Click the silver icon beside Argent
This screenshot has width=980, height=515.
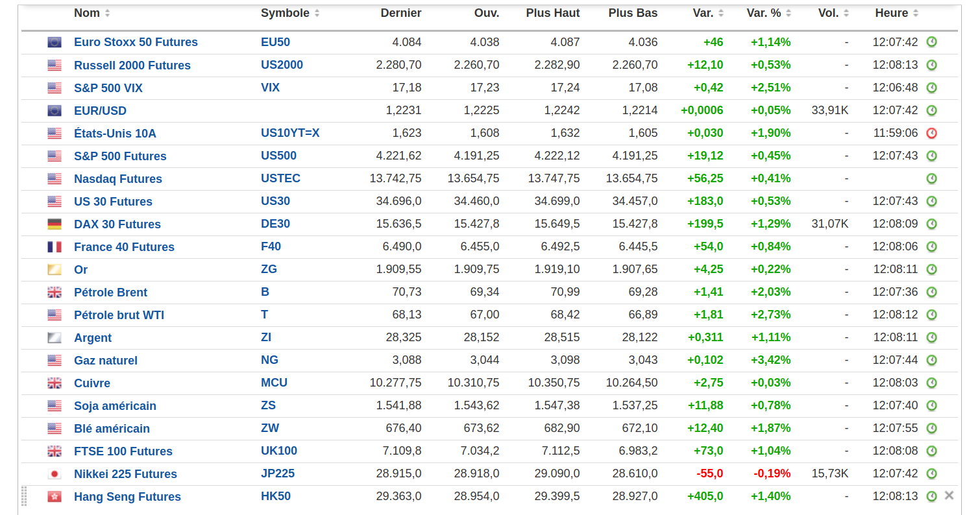pos(55,338)
